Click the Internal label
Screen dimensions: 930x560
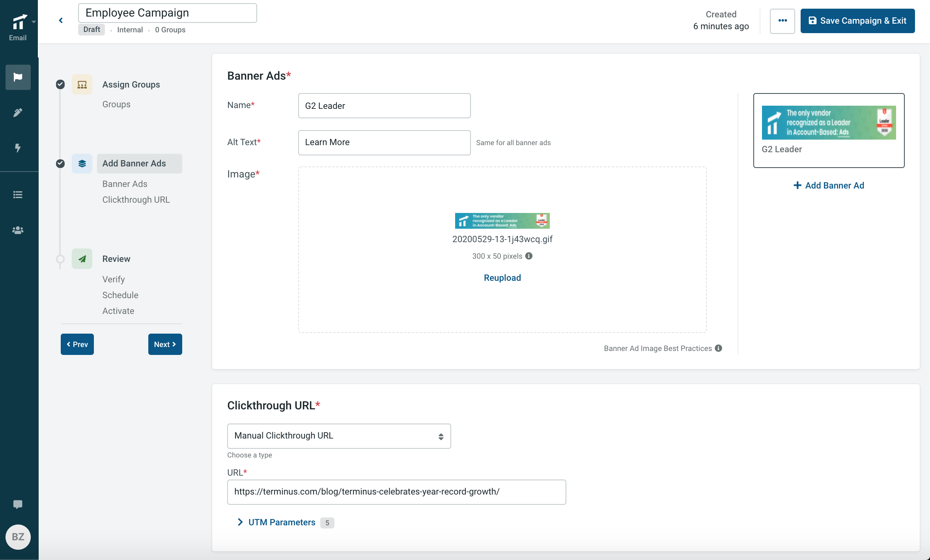(x=130, y=30)
